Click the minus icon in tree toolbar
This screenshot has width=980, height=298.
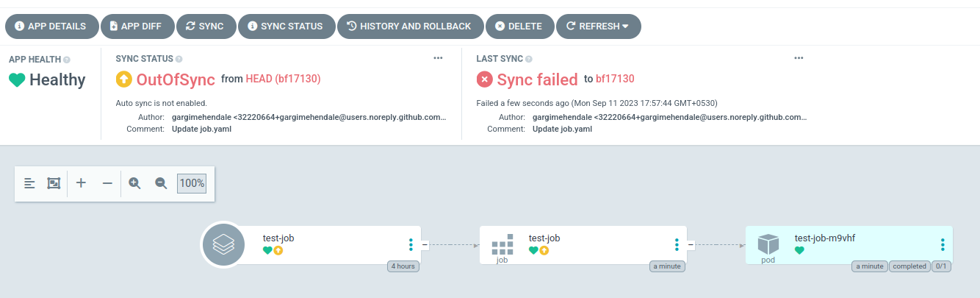[107, 183]
